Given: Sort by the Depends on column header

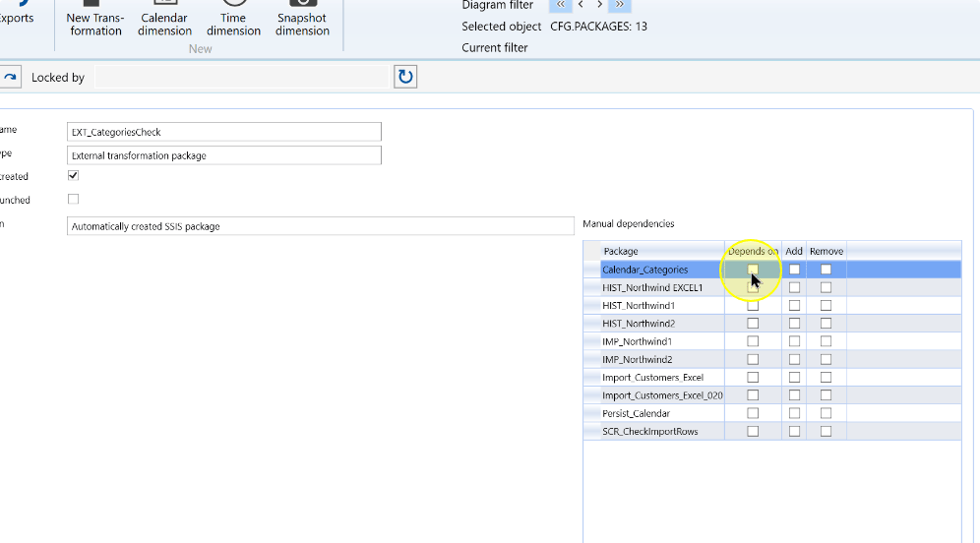Looking at the screenshot, I should coord(753,251).
